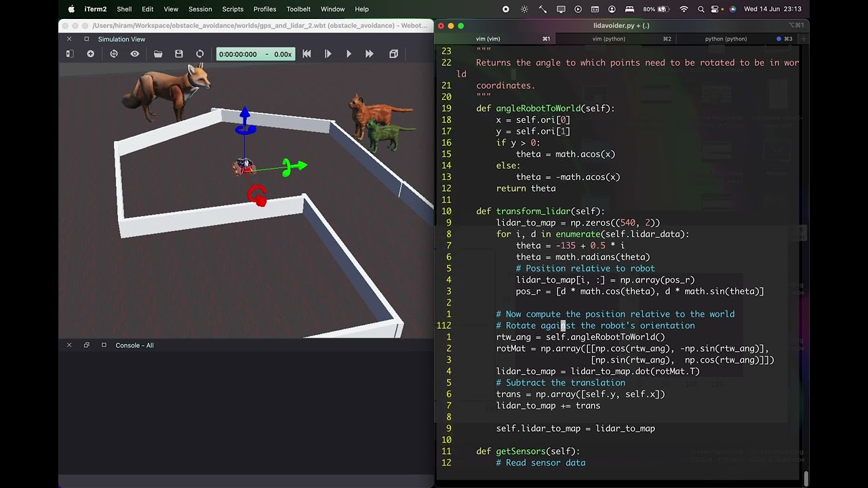Image resolution: width=868 pixels, height=488 pixels.
Task: Click 'def getSensors(self):' code line
Action: (x=528, y=451)
